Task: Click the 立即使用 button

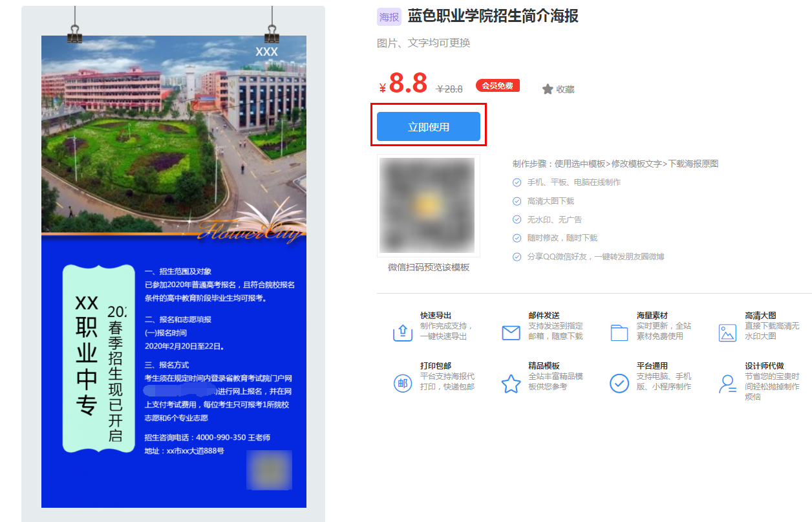Action: (x=428, y=127)
